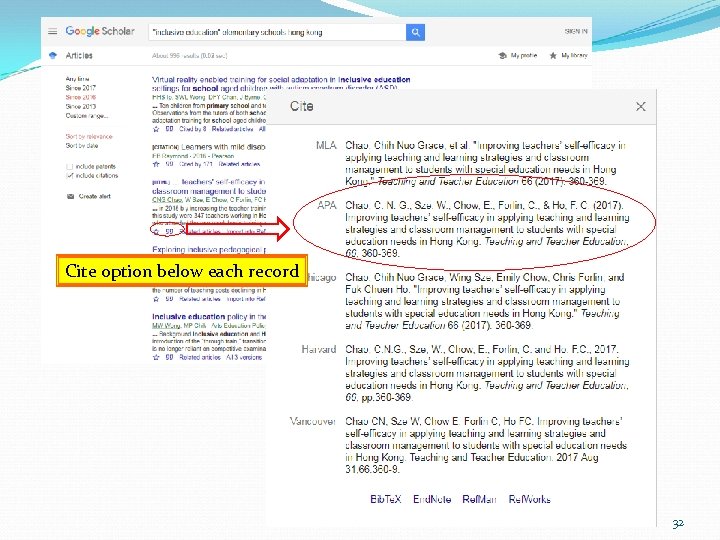Open Cited by 8 link
This screenshot has width=720, height=540.
tap(192, 129)
